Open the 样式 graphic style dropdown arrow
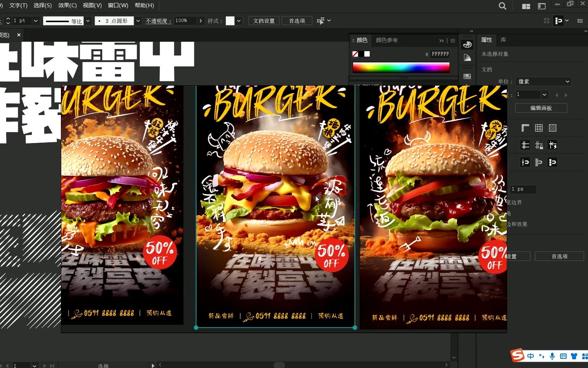Screen dimensions: 588x368 pos(239,21)
